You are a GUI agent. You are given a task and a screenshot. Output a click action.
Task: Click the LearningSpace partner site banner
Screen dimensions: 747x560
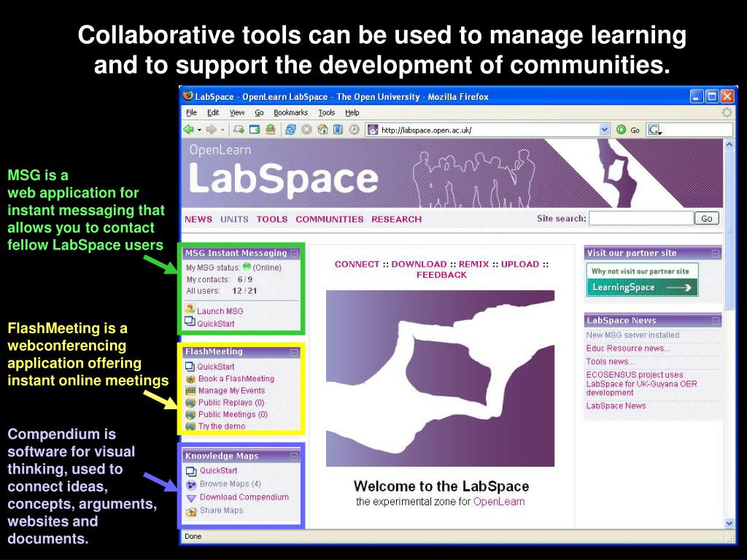[642, 279]
